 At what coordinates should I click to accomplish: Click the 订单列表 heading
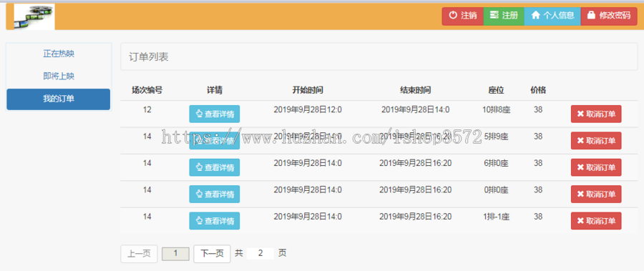click(x=149, y=57)
